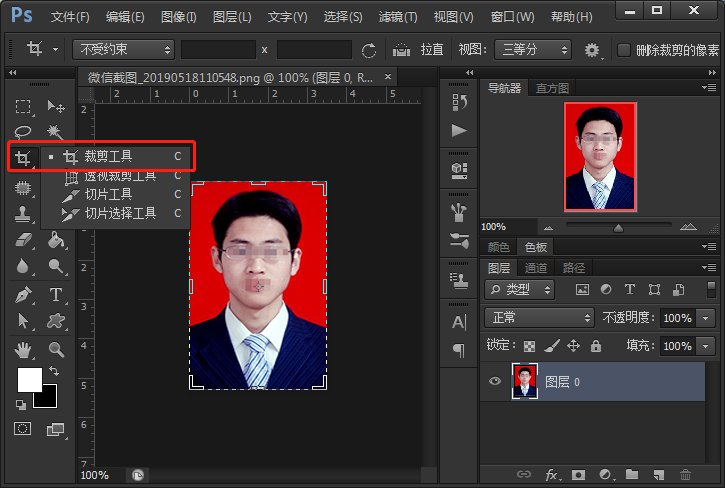The width and height of the screenshot is (725, 488).
Task: Select the Path Selection tool
Action: click(23, 321)
